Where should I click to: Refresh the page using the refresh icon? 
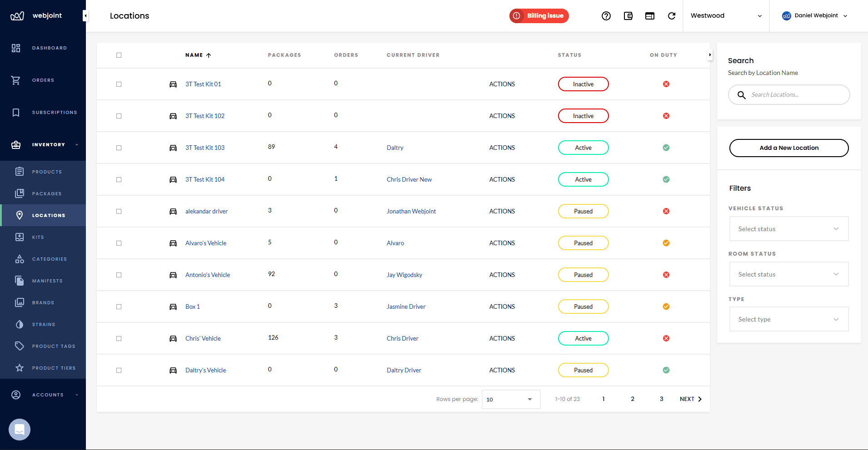(672, 15)
